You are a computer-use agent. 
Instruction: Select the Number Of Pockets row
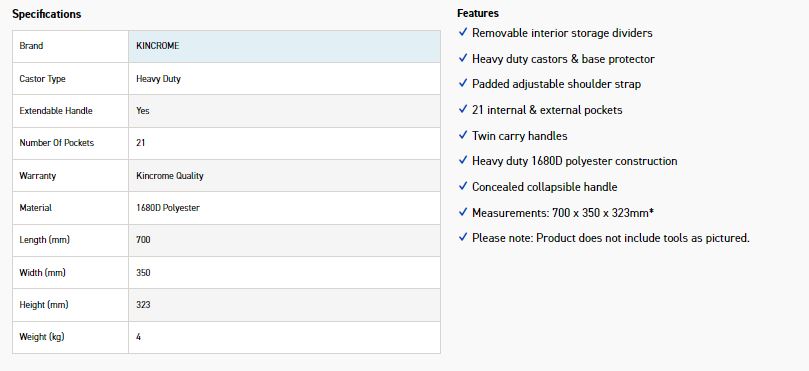tap(226, 143)
